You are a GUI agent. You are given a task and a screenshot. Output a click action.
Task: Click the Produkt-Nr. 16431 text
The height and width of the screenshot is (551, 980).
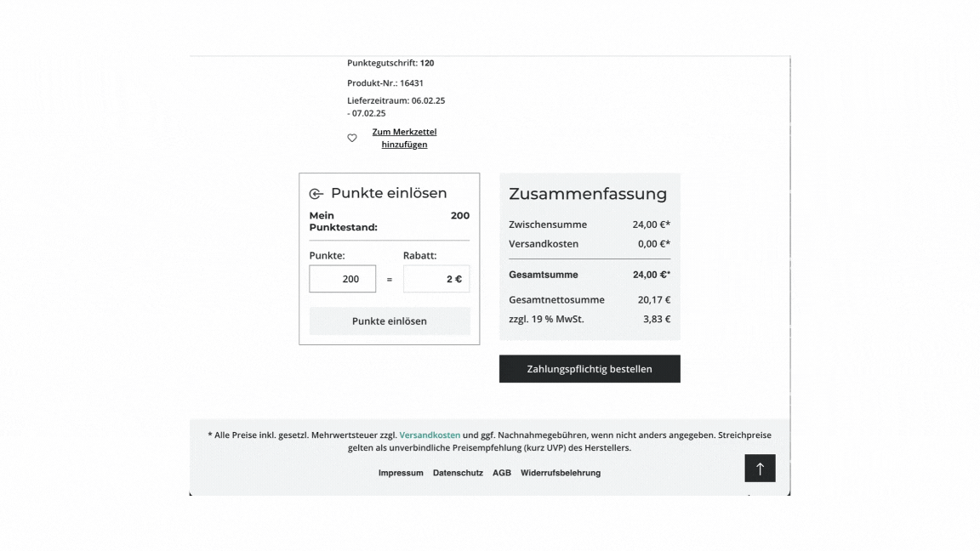tap(385, 83)
